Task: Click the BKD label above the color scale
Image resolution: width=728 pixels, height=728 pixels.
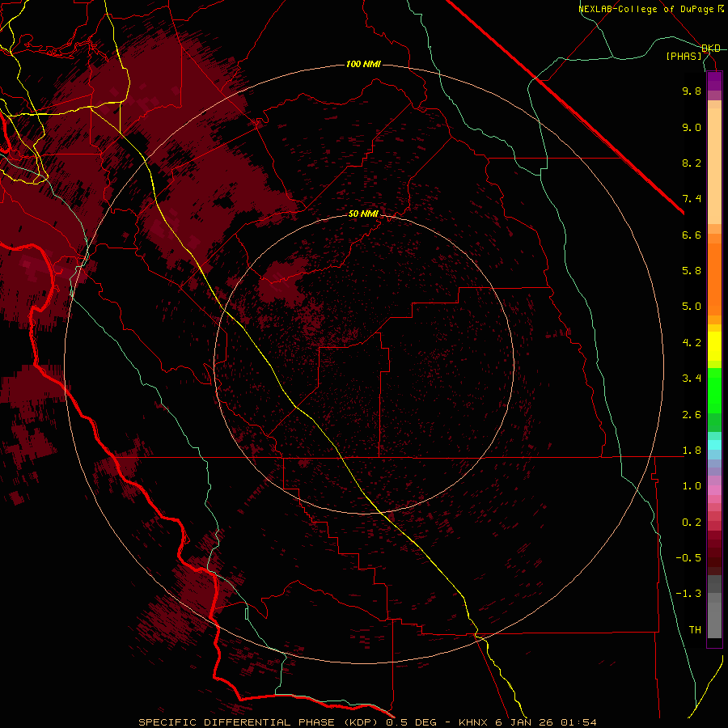Action: (x=711, y=49)
